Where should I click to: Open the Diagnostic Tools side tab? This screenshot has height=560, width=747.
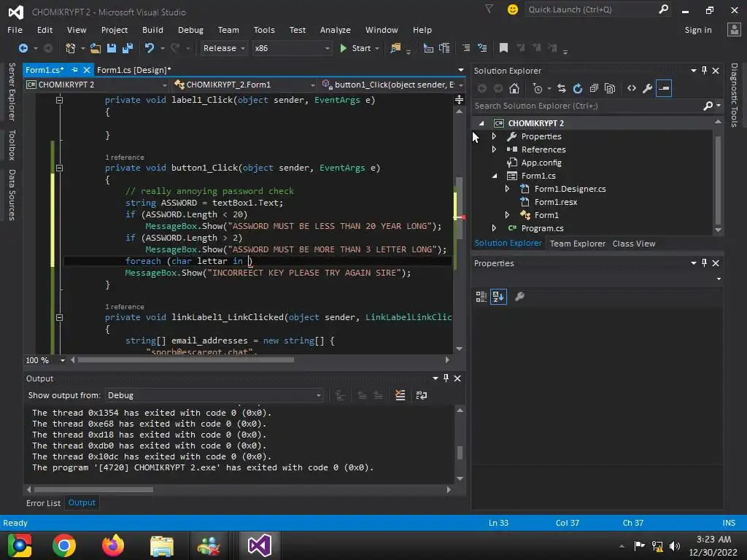pos(734,96)
